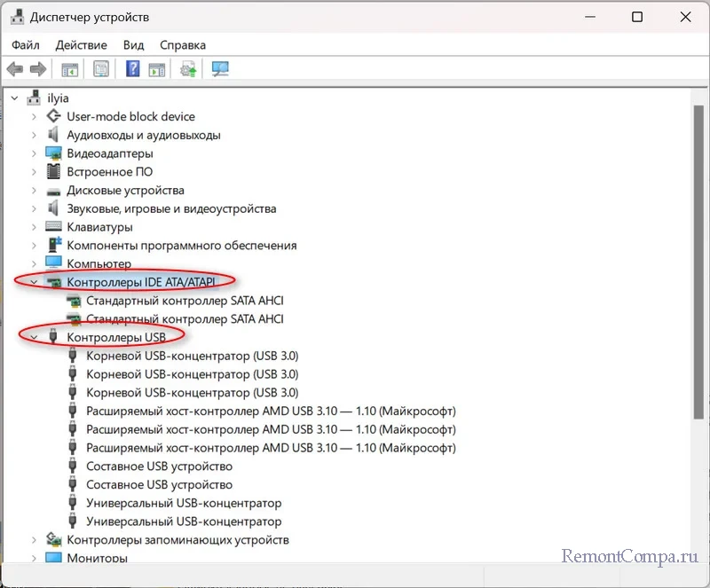Collapse the Контроллеры IDE ATA/ATAPI category
The width and height of the screenshot is (710, 588).
(x=34, y=282)
